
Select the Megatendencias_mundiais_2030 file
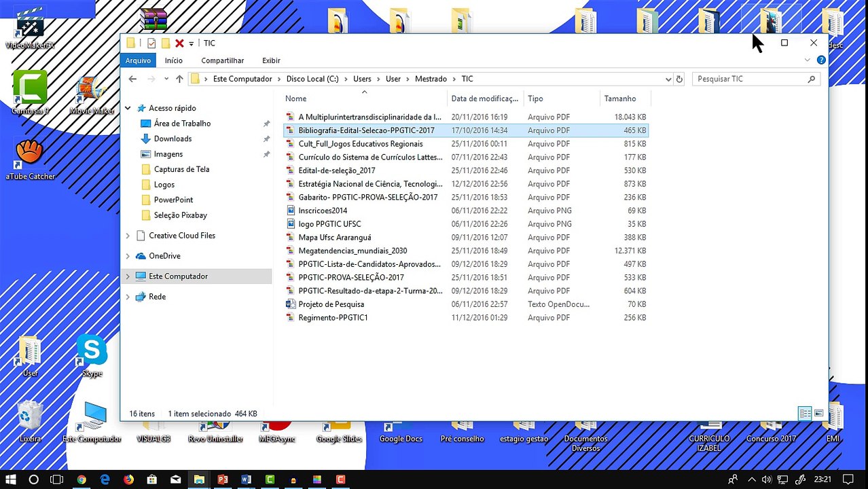(352, 251)
